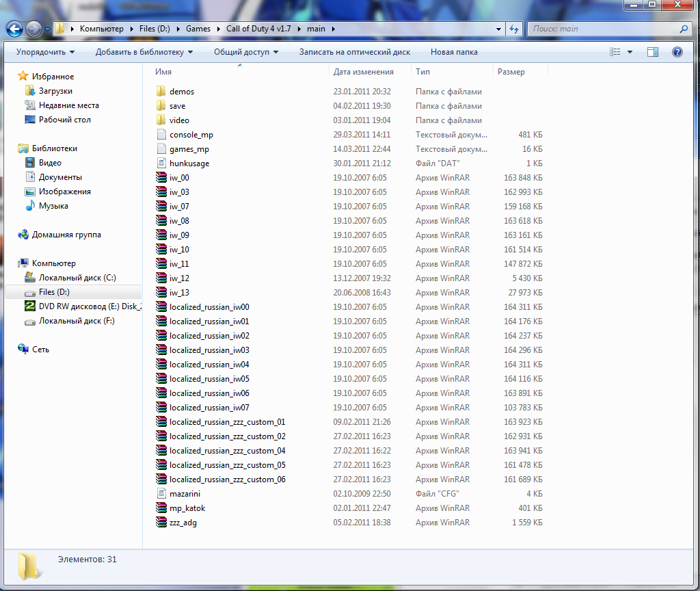This screenshot has width=700, height=591.
Task: Click 'Компьютер' in the address breadcrumb
Action: coord(101,29)
